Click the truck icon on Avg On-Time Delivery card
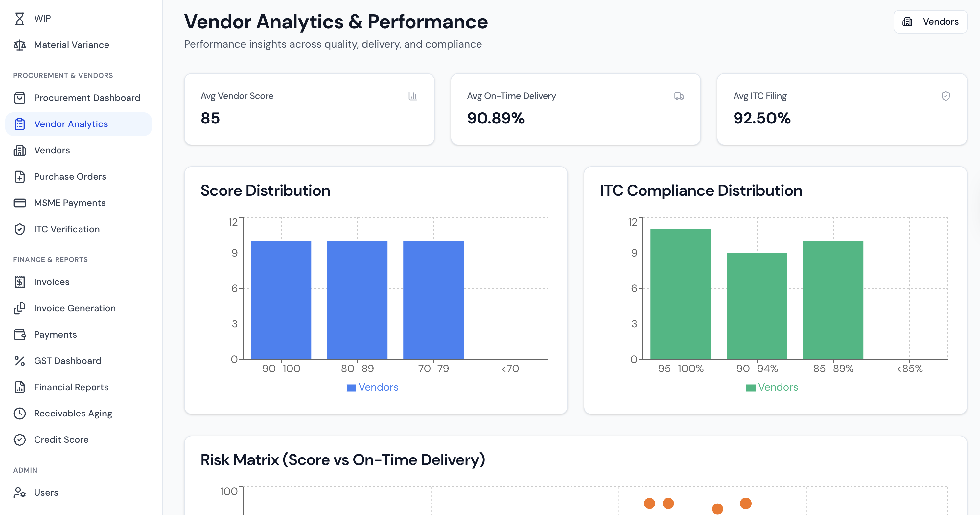The image size is (980, 515). coord(679,96)
